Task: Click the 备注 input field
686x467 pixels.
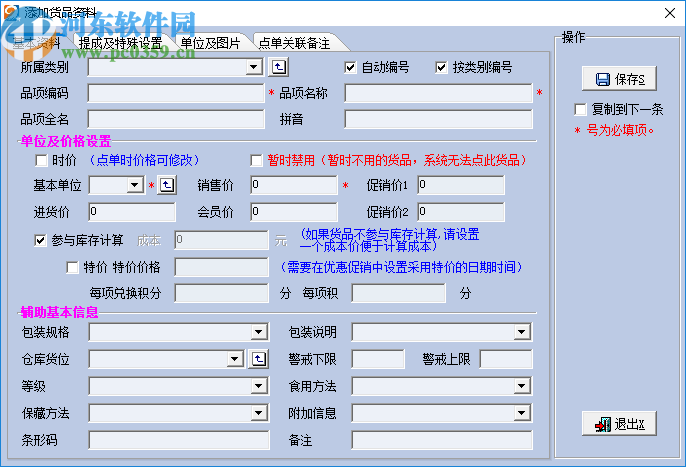Action: click(442, 440)
